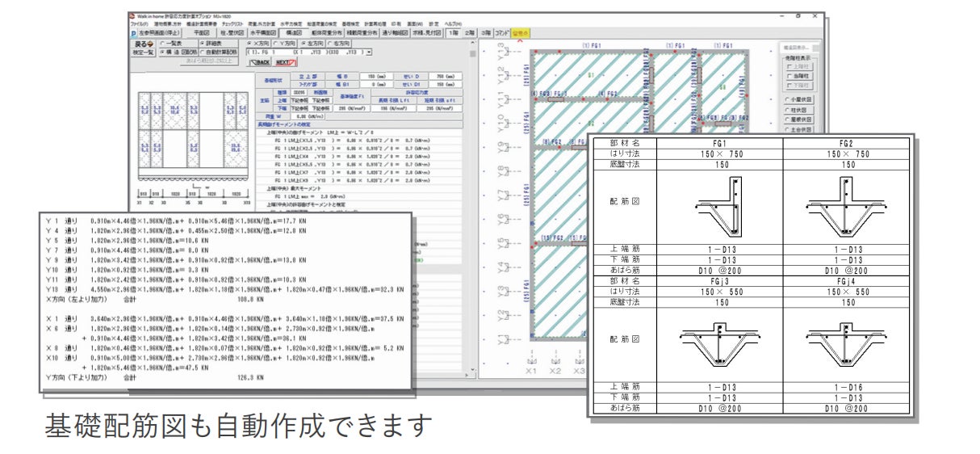Select the 構造図配筋 radio option
This screenshot has height=454, width=980.
[178, 52]
